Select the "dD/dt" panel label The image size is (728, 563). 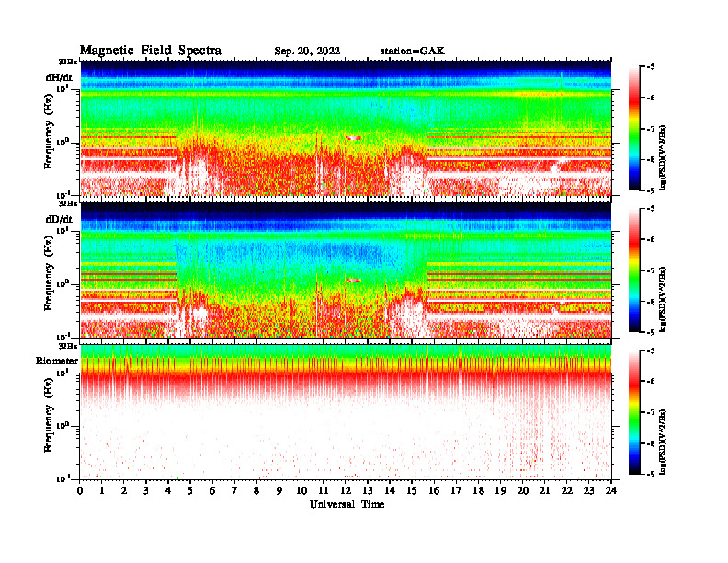point(59,219)
